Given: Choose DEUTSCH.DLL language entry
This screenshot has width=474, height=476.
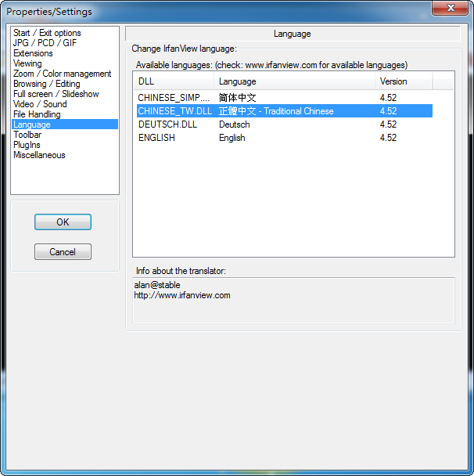Looking at the screenshot, I should (x=285, y=124).
